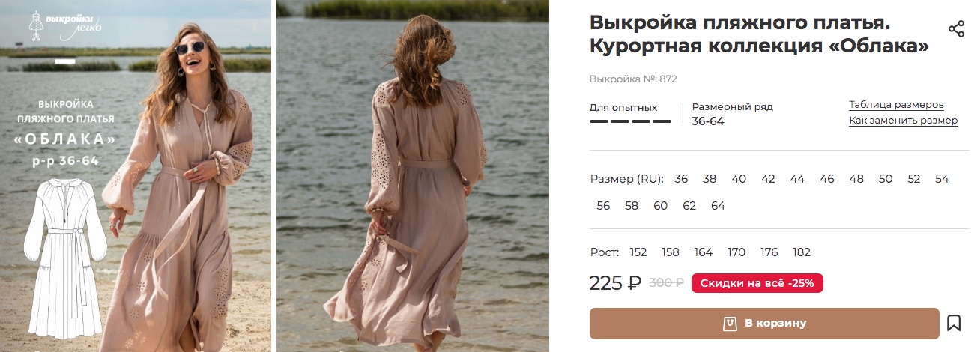Viewport: 980px width, 352px height.
Task: Select height 152
Action: click(638, 252)
